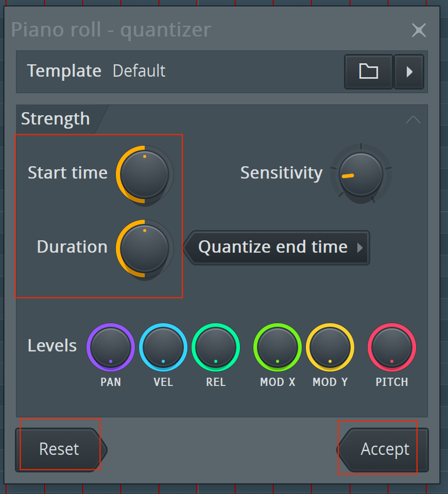Close the Piano roll quantizer window

(419, 30)
